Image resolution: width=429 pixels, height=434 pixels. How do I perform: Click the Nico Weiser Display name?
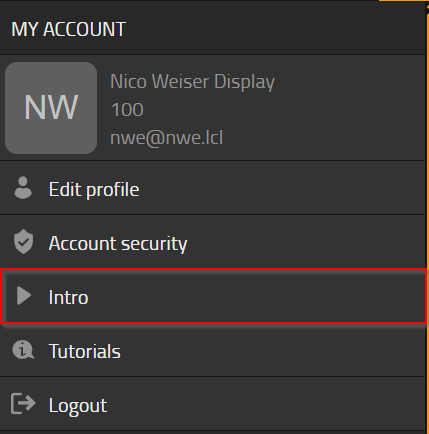pos(192,82)
